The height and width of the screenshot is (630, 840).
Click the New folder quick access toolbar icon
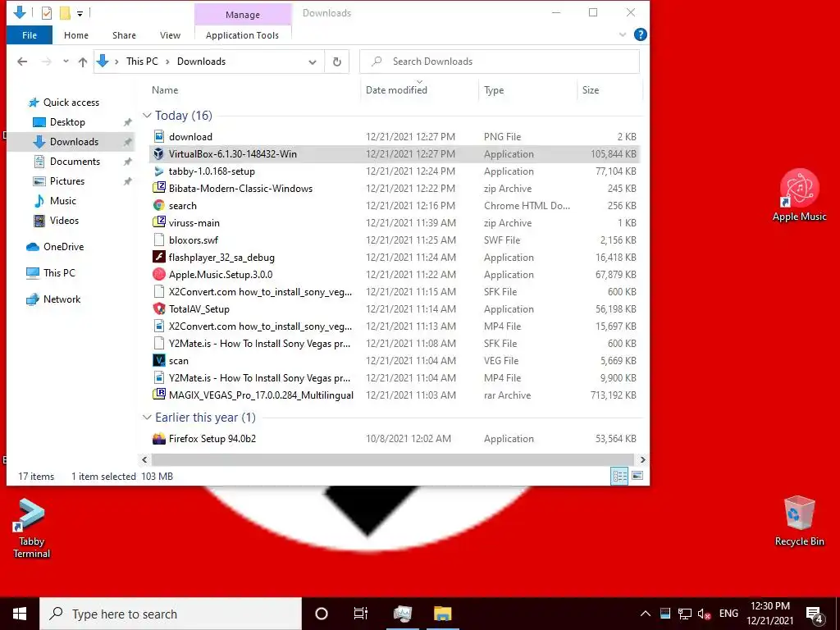tap(65, 13)
